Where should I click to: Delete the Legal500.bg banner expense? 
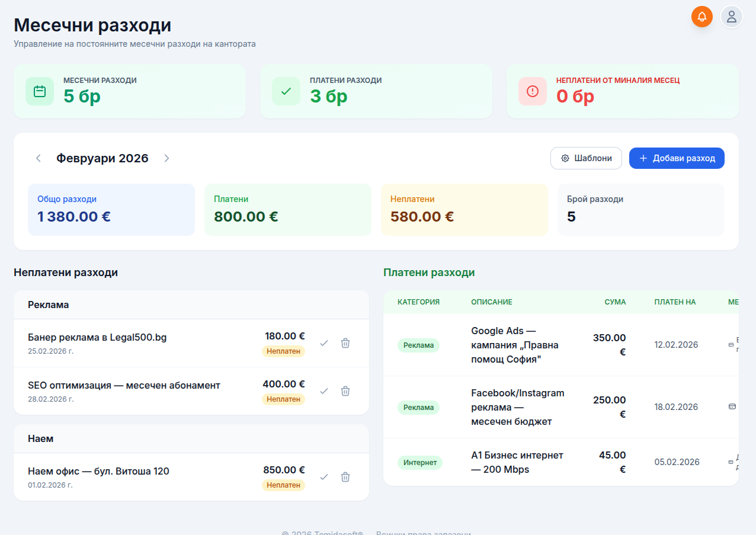[345, 343]
